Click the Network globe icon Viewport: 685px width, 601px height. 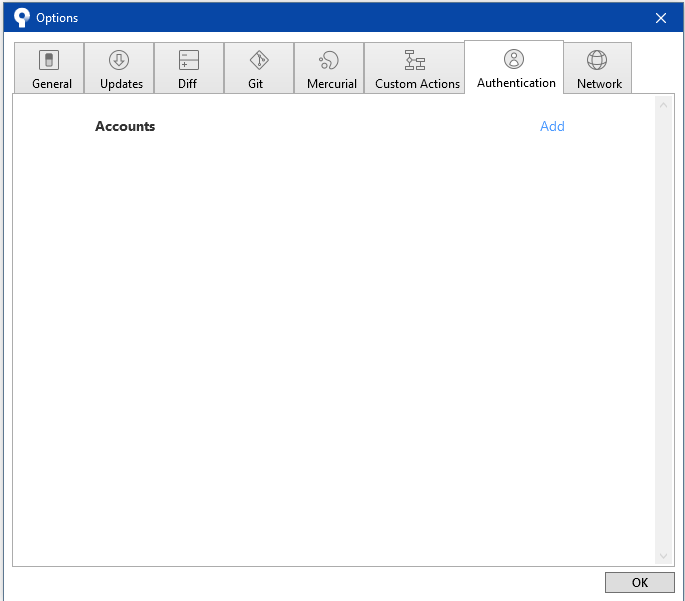point(597,60)
